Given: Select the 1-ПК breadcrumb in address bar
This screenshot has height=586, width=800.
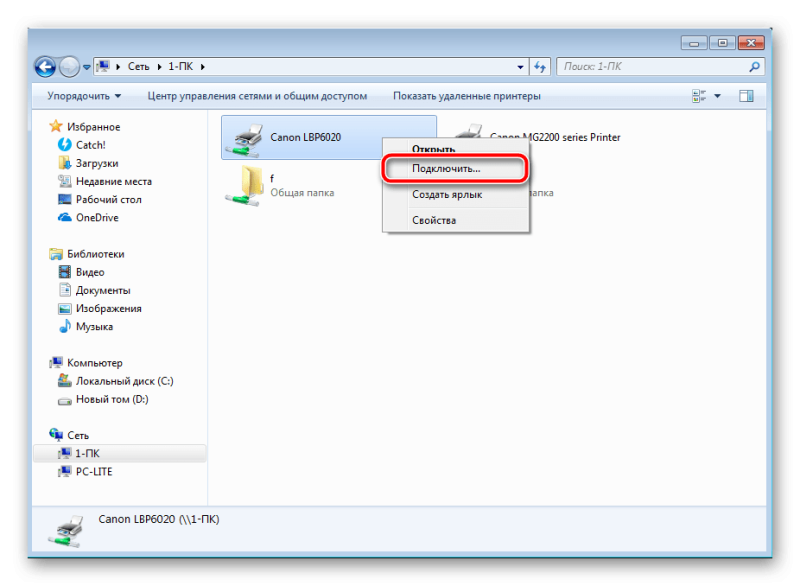Looking at the screenshot, I should pyautogui.click(x=181, y=66).
